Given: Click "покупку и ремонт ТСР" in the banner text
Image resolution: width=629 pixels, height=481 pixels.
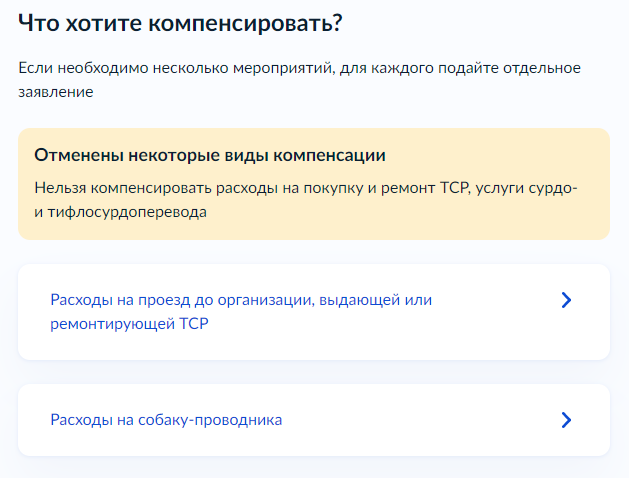Looking at the screenshot, I should (x=386, y=188).
